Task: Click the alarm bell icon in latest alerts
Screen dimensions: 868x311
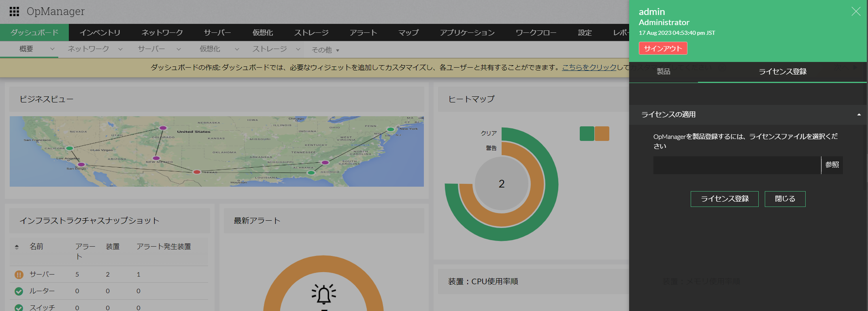Action: [323, 294]
